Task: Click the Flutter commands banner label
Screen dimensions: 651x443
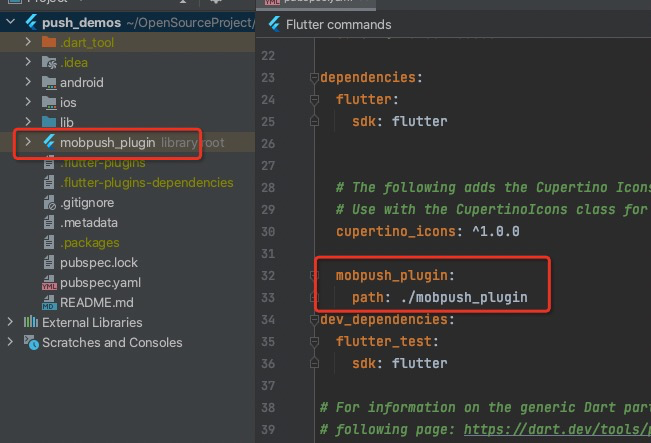Action: (338, 24)
